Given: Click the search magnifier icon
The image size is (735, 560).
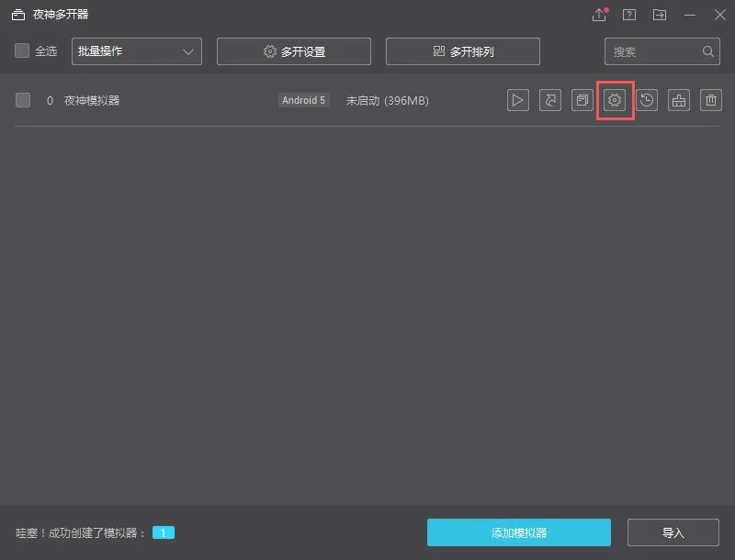Looking at the screenshot, I should coord(708,51).
